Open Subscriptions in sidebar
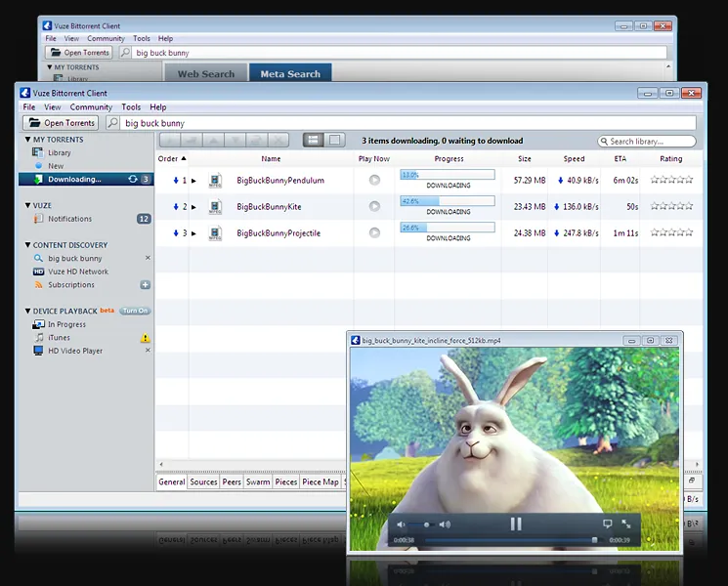The image size is (728, 586). point(71,285)
